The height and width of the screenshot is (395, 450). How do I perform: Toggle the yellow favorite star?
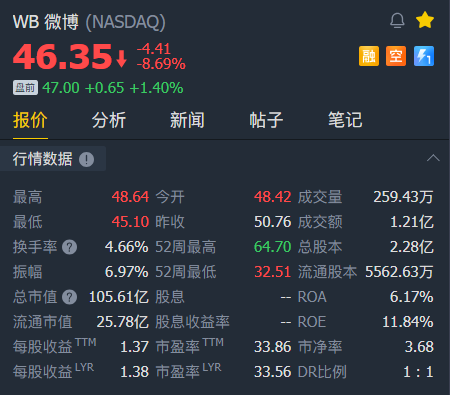(425, 20)
